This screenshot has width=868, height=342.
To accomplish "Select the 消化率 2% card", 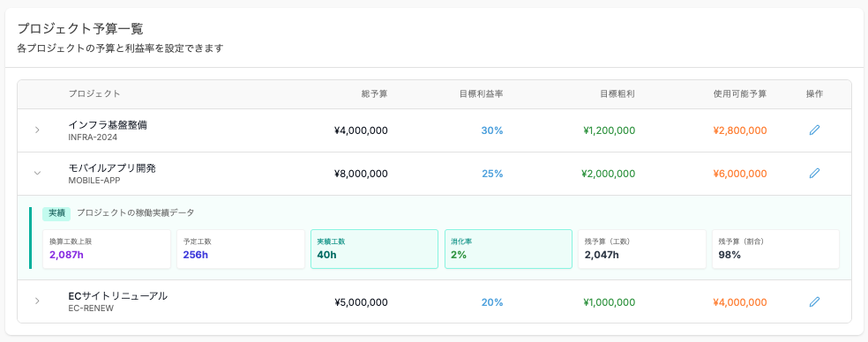I will 508,249.
